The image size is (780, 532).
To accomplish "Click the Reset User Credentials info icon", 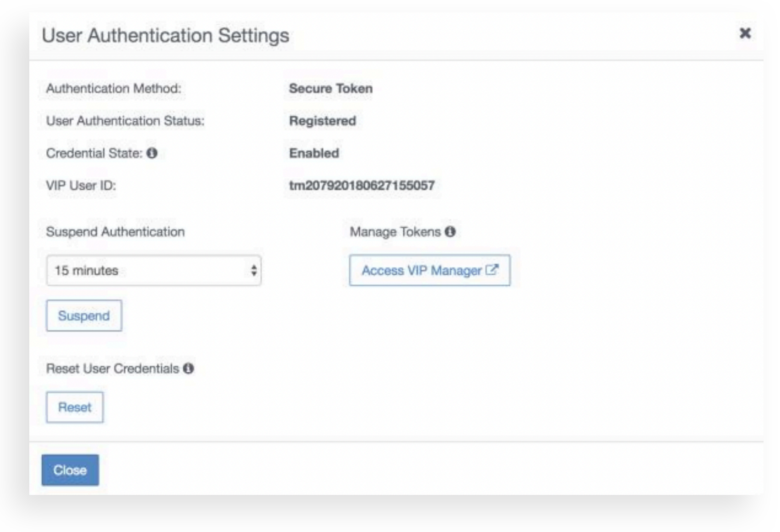I will pos(189,369).
